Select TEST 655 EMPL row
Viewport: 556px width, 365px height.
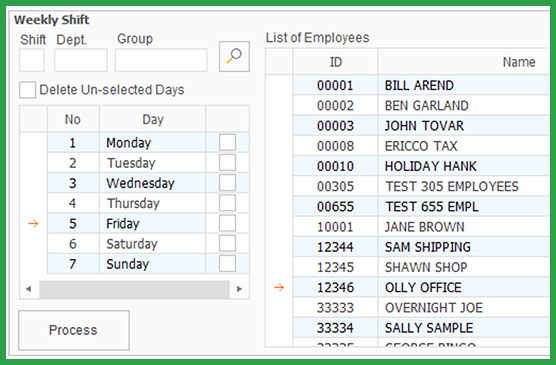tap(464, 206)
